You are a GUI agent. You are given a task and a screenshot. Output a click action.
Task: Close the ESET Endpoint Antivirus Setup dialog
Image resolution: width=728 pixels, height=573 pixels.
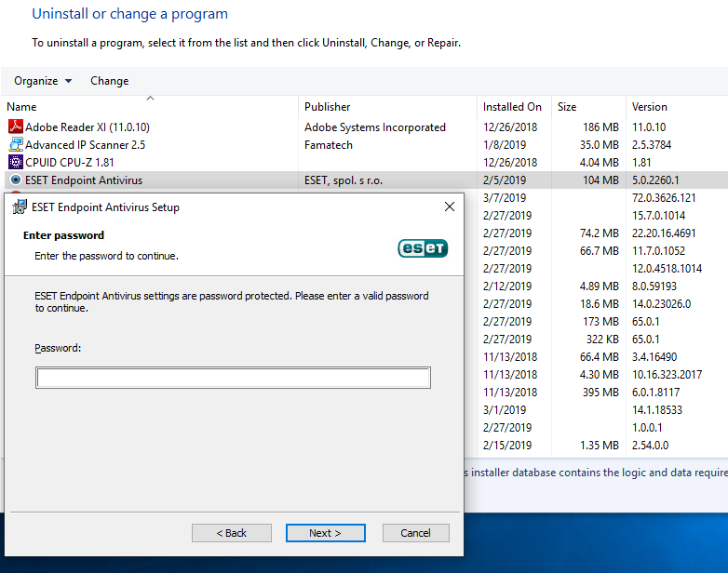point(450,207)
